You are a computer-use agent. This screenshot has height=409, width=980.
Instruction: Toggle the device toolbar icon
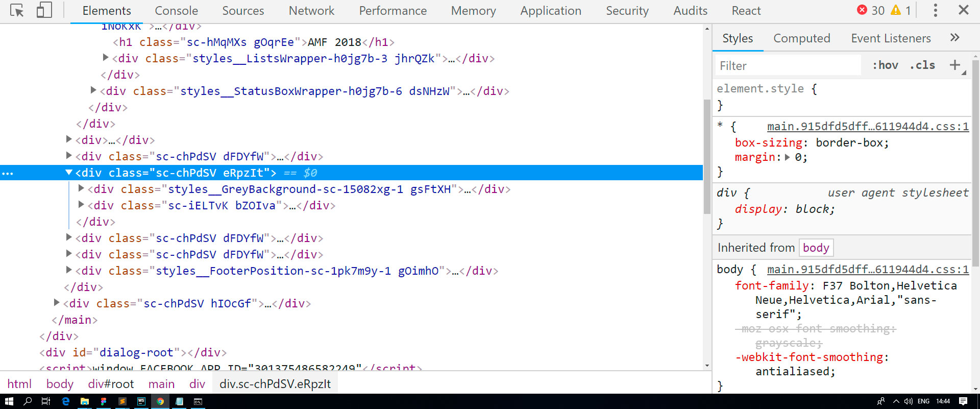pos(44,10)
